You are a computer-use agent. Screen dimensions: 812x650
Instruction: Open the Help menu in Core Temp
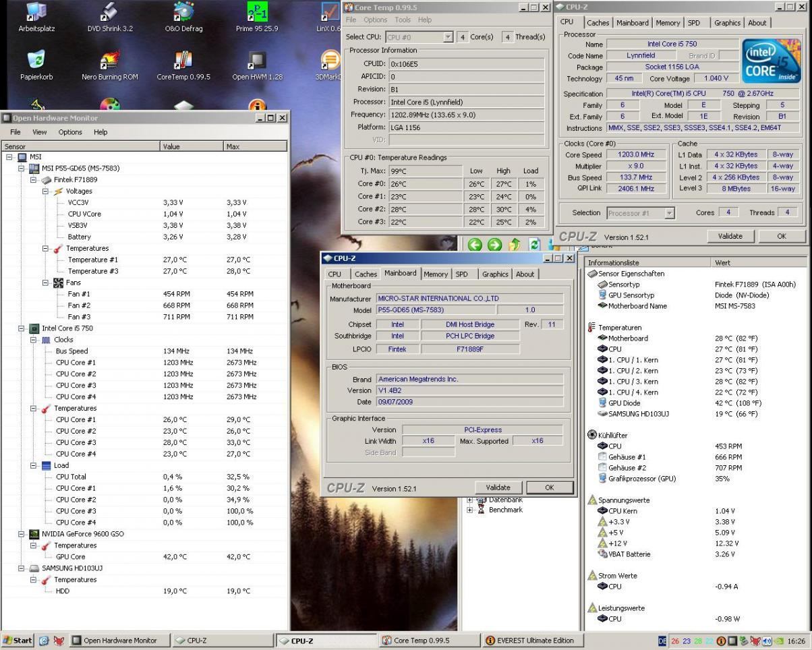pyautogui.click(x=425, y=20)
